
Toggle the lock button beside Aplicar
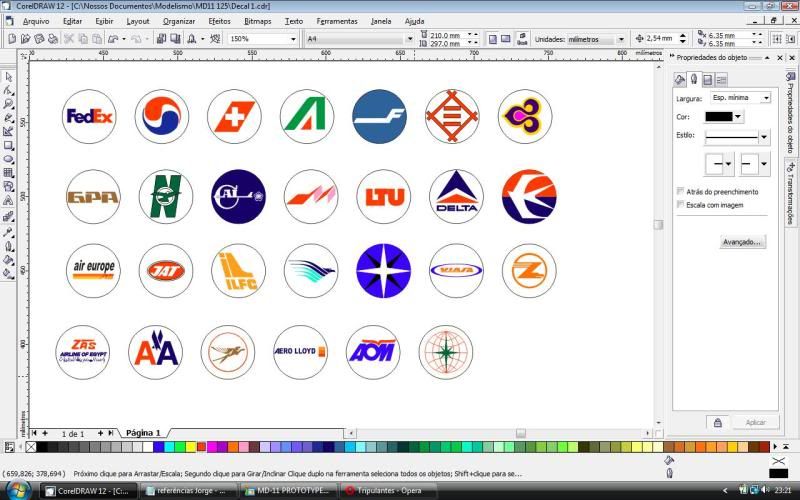[718, 422]
